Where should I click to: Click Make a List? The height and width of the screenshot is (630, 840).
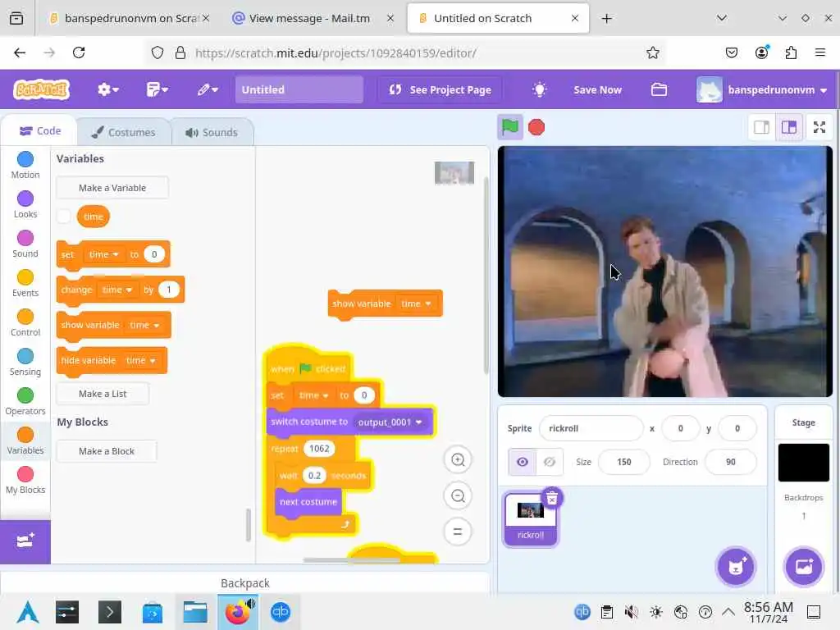tap(103, 394)
